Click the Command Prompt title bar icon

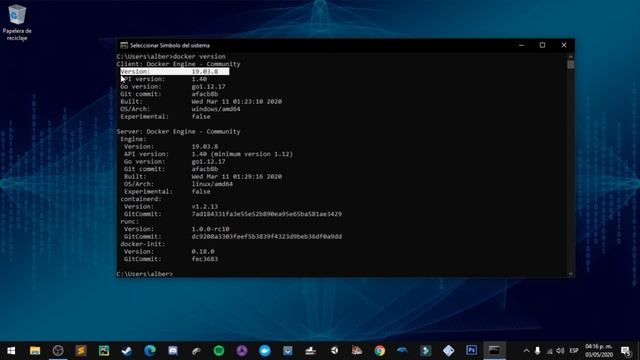[x=124, y=45]
